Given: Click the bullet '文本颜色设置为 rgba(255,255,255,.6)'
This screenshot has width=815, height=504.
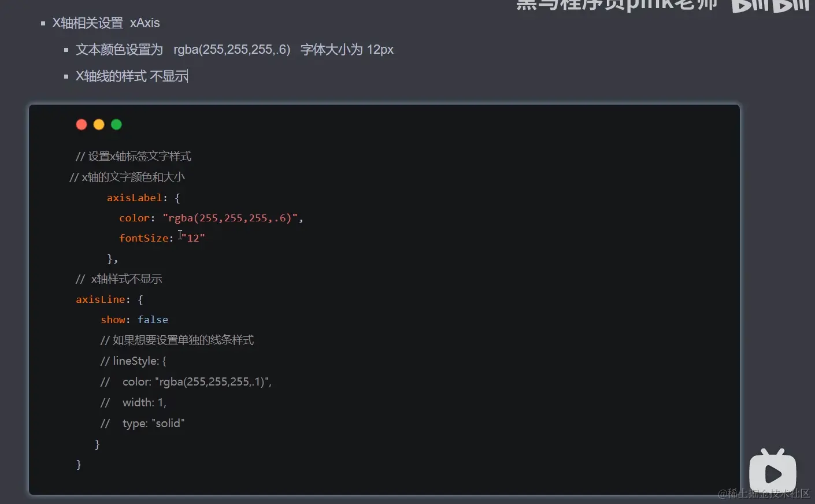Looking at the screenshot, I should pos(183,50).
